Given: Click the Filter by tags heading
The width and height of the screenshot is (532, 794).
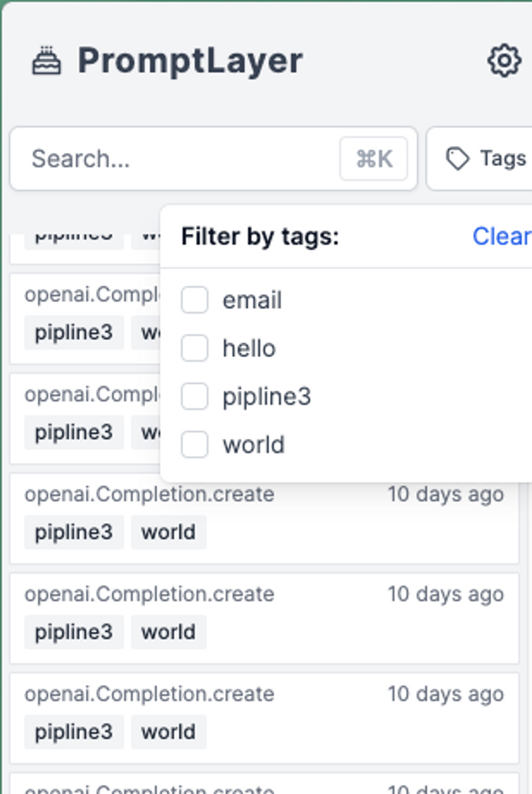Looking at the screenshot, I should [x=260, y=236].
